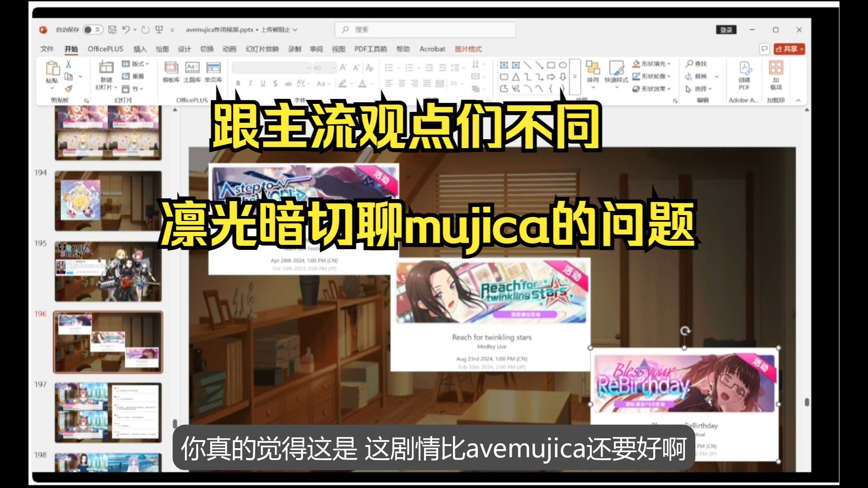Click the Sign in (登录) button
The width and height of the screenshot is (868, 488).
coord(726,30)
